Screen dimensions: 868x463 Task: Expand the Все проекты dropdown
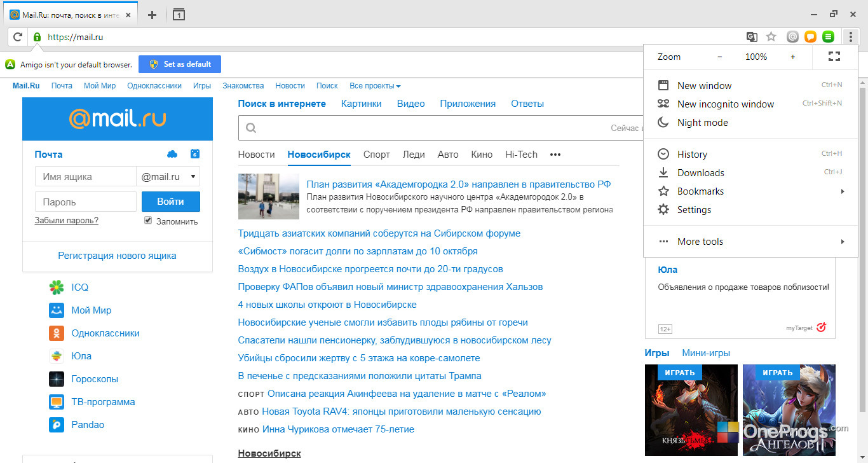click(x=375, y=86)
